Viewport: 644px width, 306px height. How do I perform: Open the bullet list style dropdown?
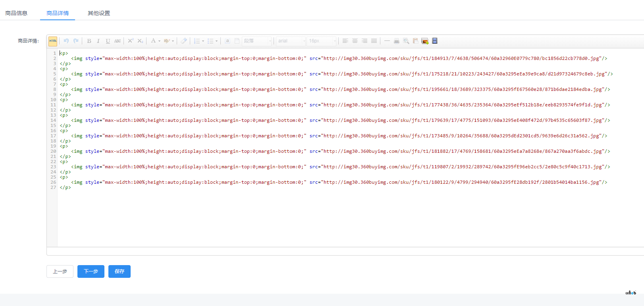pyautogui.click(x=216, y=41)
